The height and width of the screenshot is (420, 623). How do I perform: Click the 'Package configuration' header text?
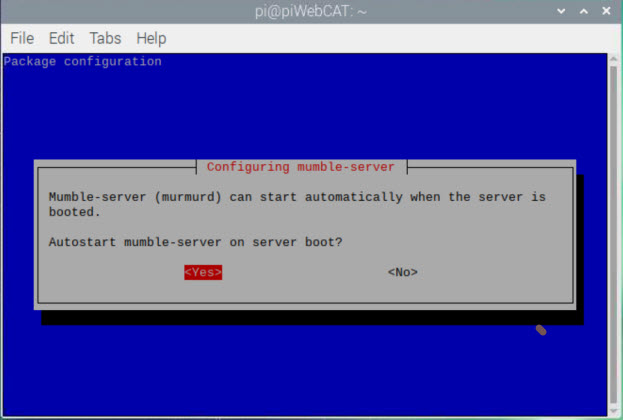point(83,62)
